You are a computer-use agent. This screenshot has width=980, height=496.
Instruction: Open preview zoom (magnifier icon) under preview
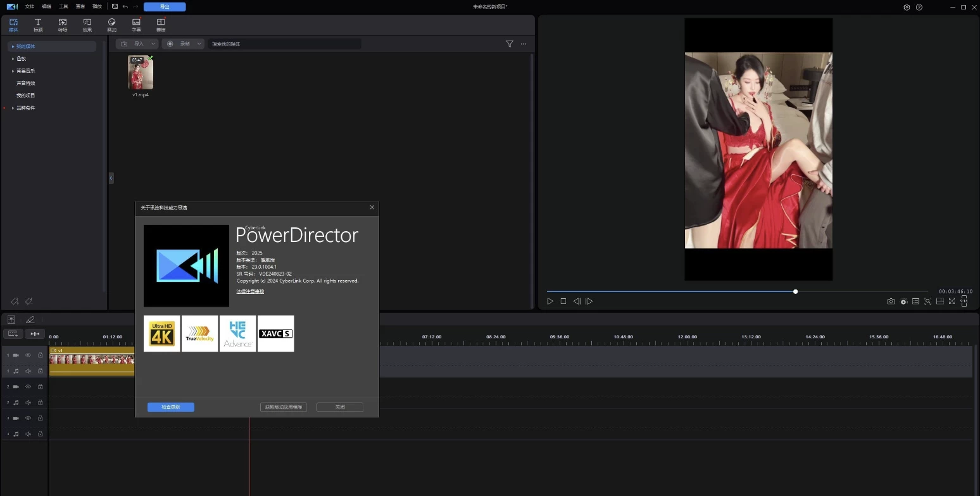coord(927,302)
